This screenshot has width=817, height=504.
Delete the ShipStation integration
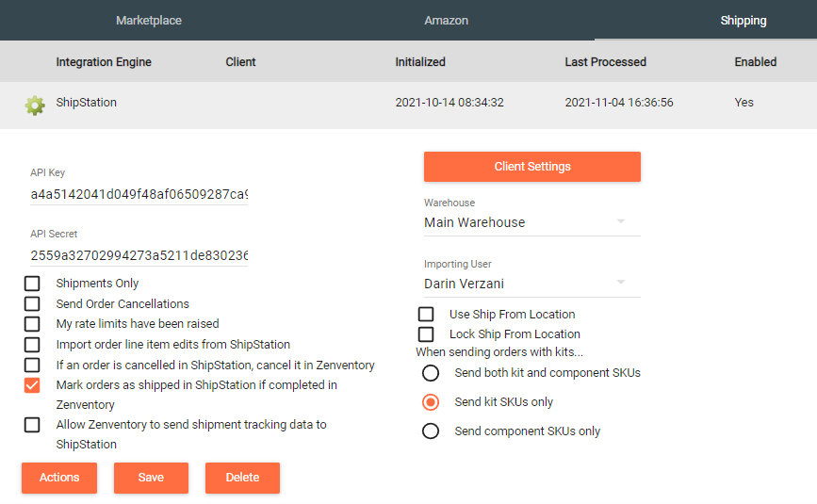tap(242, 478)
